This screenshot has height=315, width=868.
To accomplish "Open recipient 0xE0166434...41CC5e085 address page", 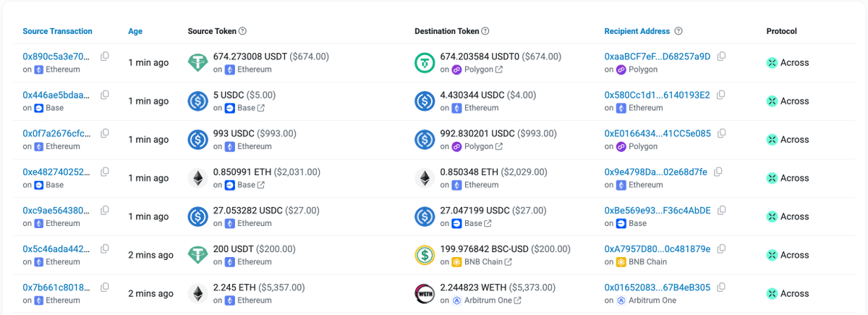I will point(658,133).
